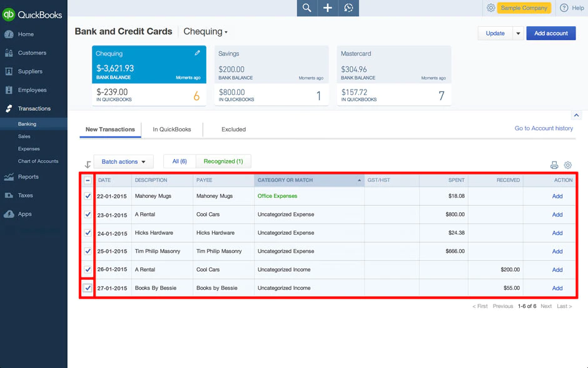Click the Help question mark icon
588x368 pixels.
click(x=564, y=8)
